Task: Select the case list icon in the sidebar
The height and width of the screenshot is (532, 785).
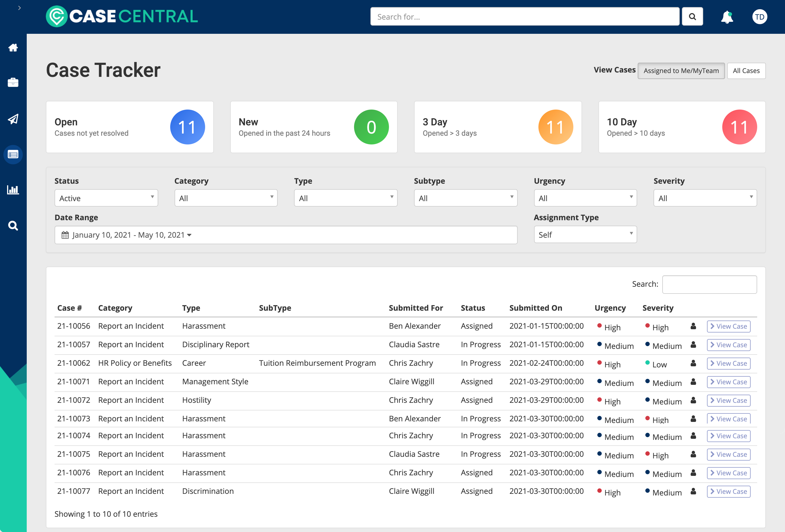Action: [x=13, y=155]
